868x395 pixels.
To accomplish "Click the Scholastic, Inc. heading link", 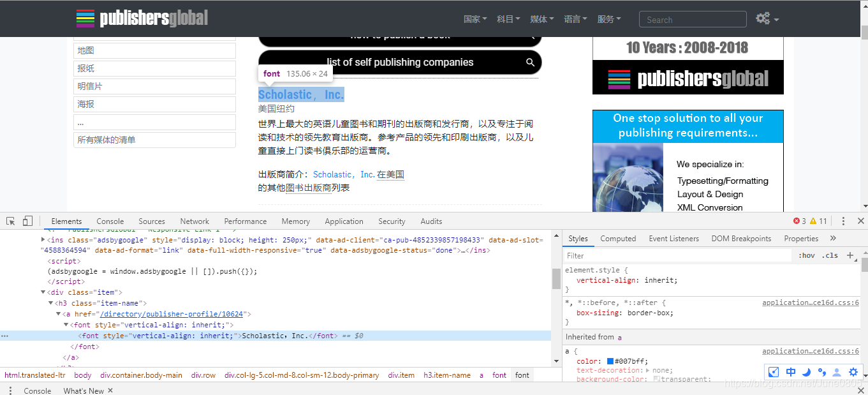I will (301, 94).
